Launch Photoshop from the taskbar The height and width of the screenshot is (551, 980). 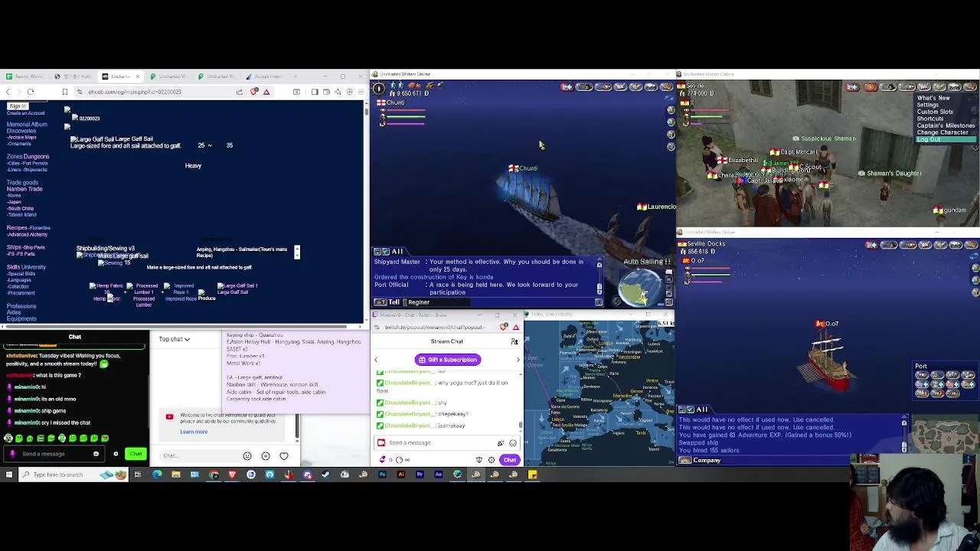tap(382, 474)
